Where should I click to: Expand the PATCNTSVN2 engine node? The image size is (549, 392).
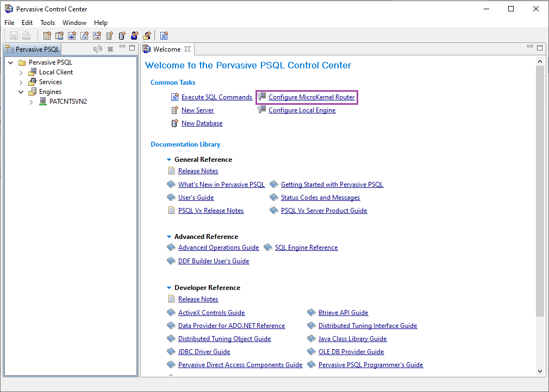31,102
